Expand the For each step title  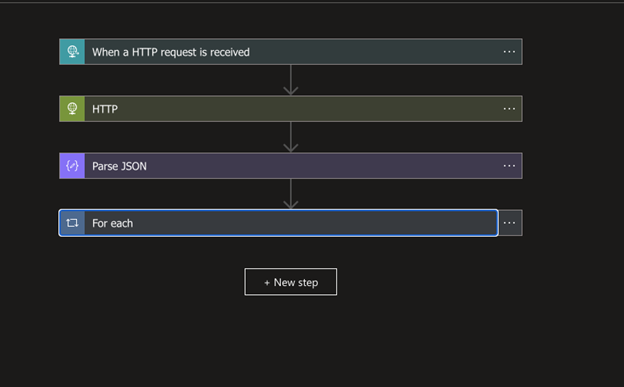point(112,223)
